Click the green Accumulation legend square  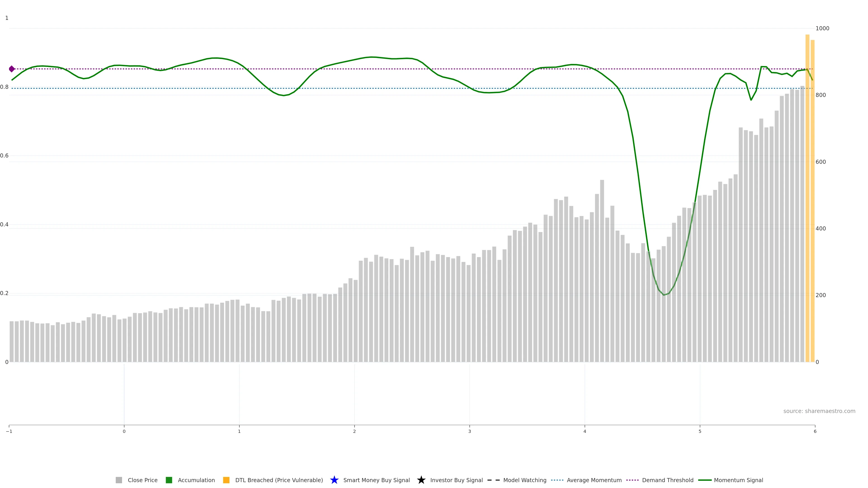click(x=169, y=480)
